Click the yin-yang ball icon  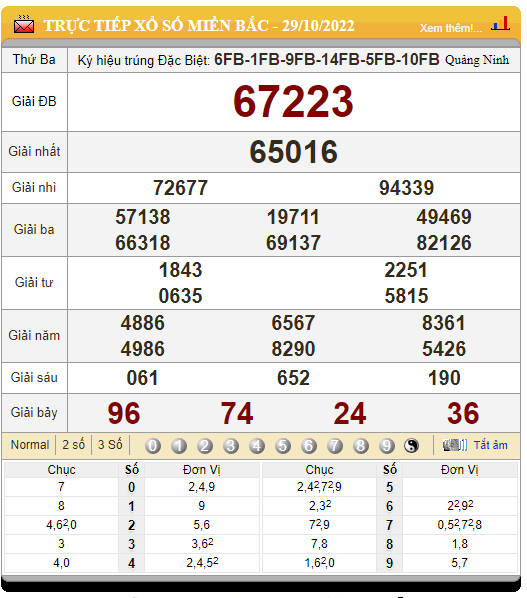click(411, 445)
